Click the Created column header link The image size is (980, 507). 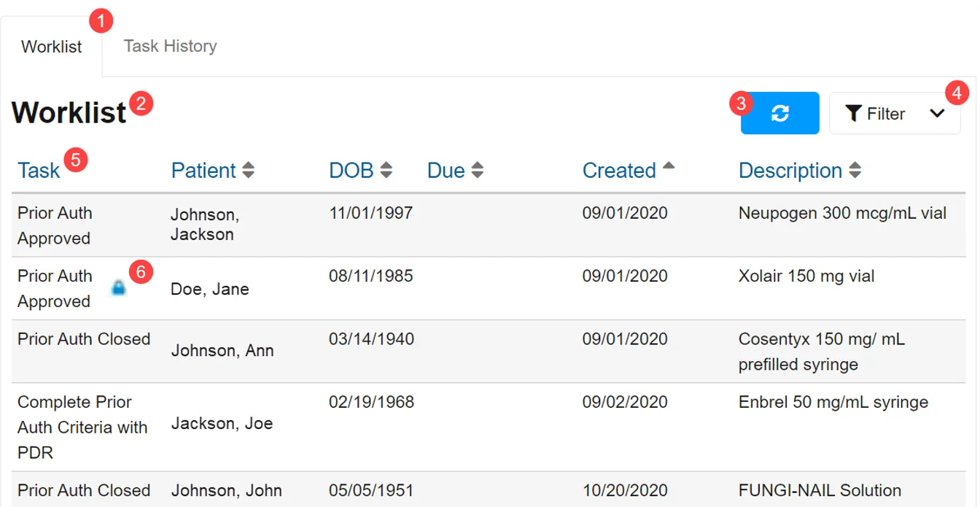coord(619,171)
